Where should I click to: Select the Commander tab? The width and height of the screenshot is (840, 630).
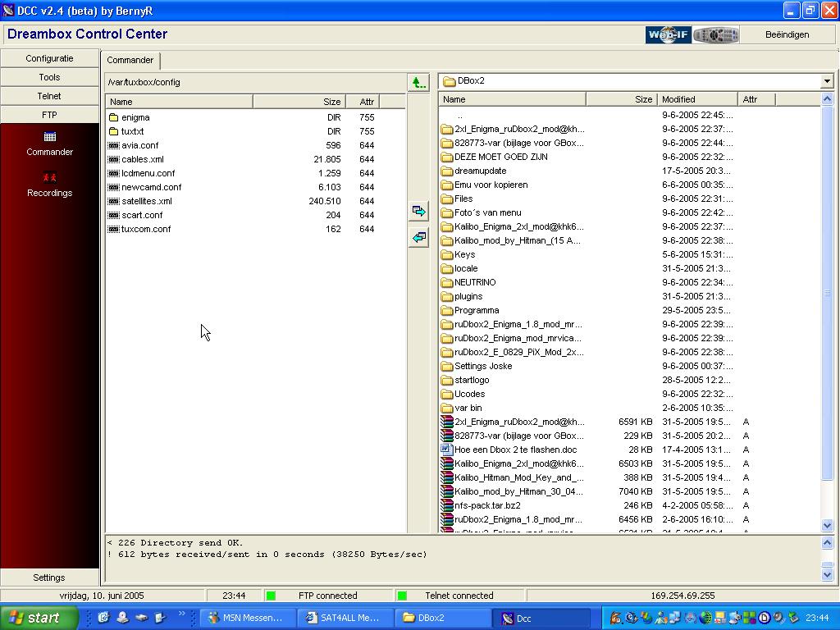(x=130, y=60)
